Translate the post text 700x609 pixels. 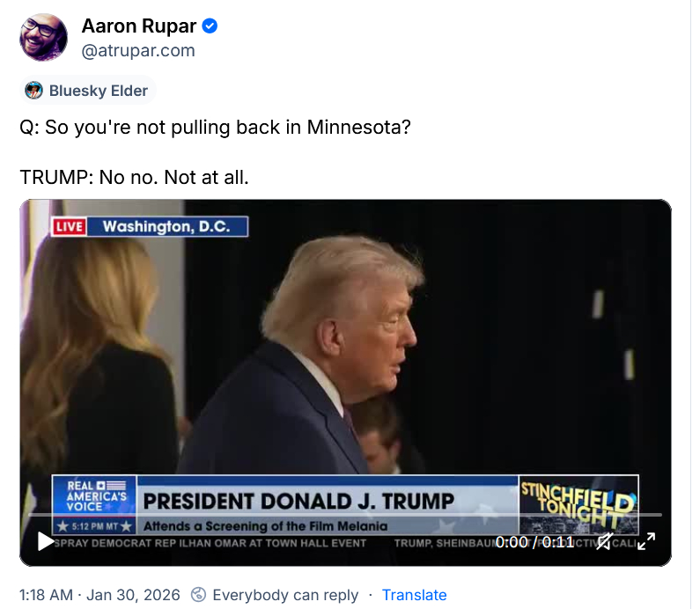(x=415, y=595)
